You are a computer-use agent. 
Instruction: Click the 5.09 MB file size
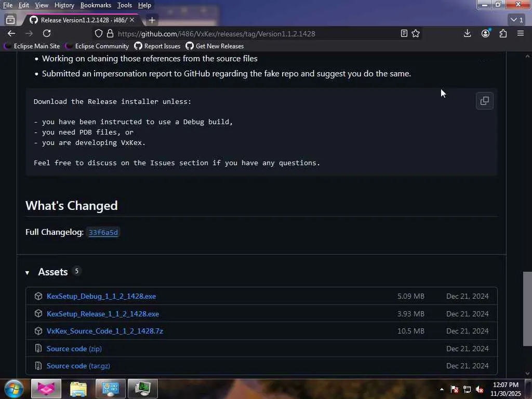(x=411, y=296)
